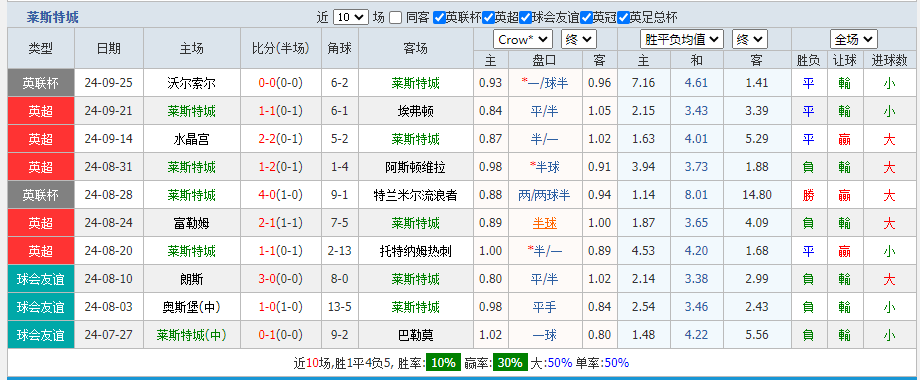Click the green 10% win rate badge
Image resolution: width=920 pixels, height=380 pixels.
443,363
